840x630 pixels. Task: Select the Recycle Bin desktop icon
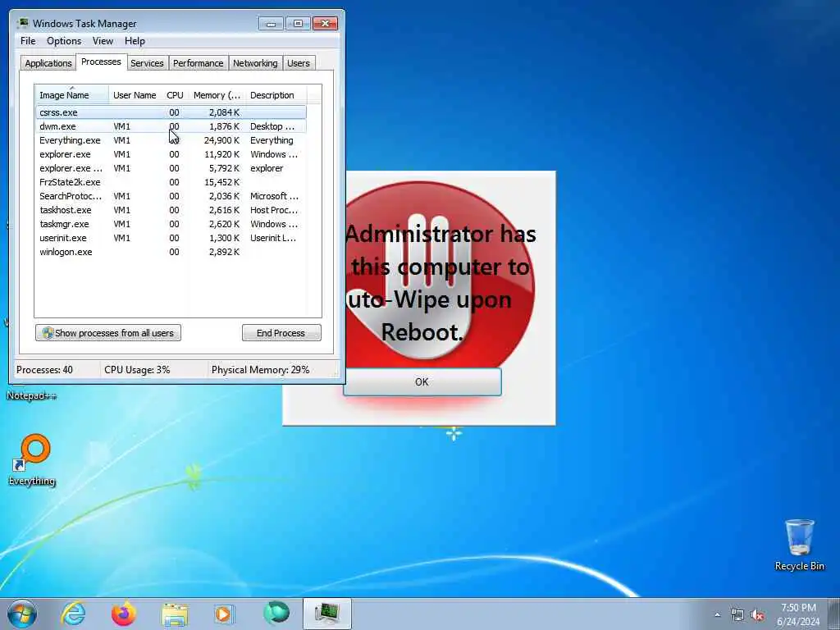[x=799, y=545]
